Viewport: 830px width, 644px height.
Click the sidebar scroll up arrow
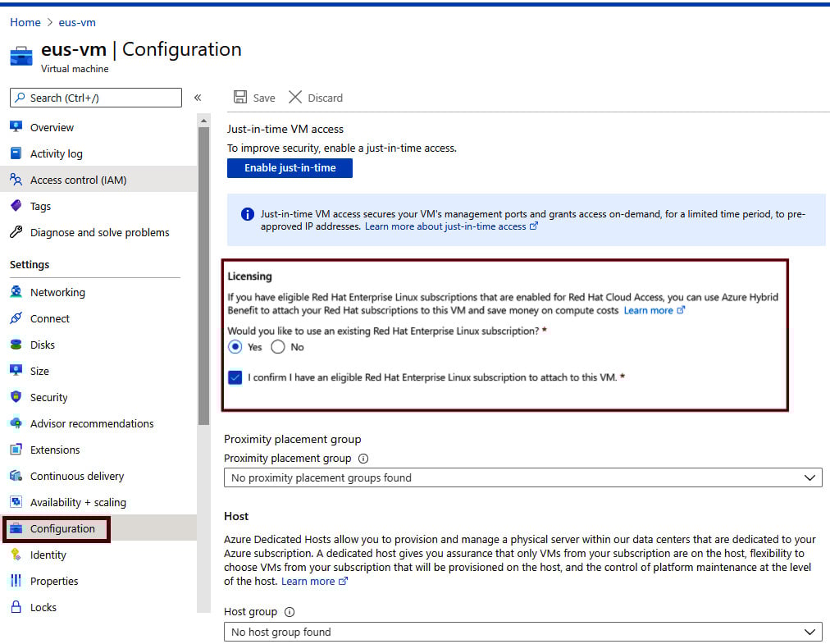[203, 121]
